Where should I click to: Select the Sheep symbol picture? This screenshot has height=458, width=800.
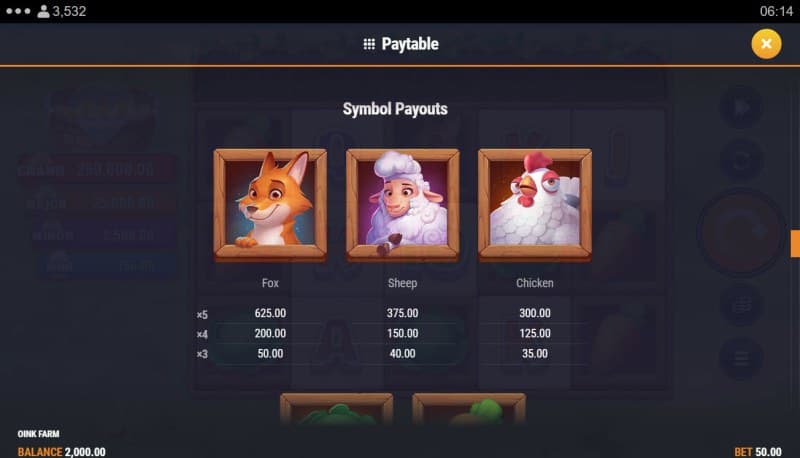coord(403,204)
